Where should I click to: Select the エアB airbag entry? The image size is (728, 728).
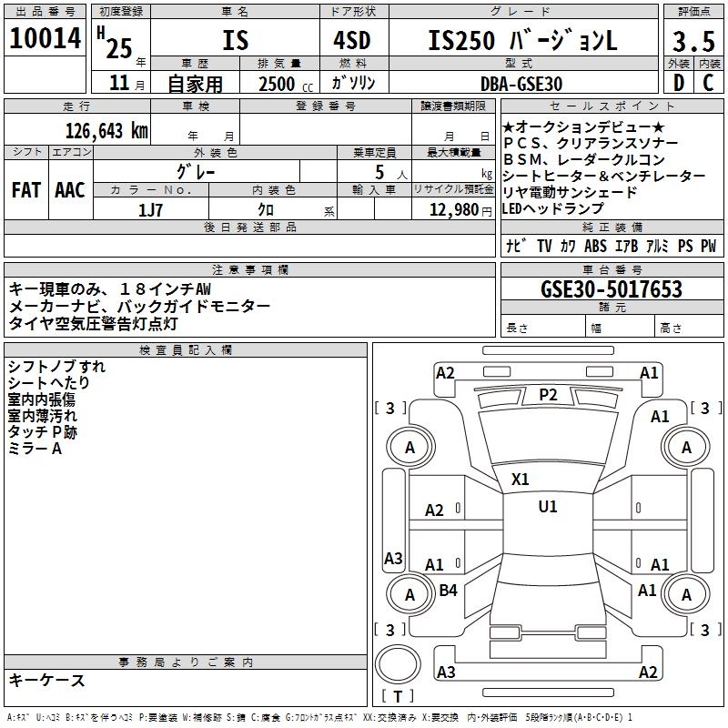pos(626,246)
